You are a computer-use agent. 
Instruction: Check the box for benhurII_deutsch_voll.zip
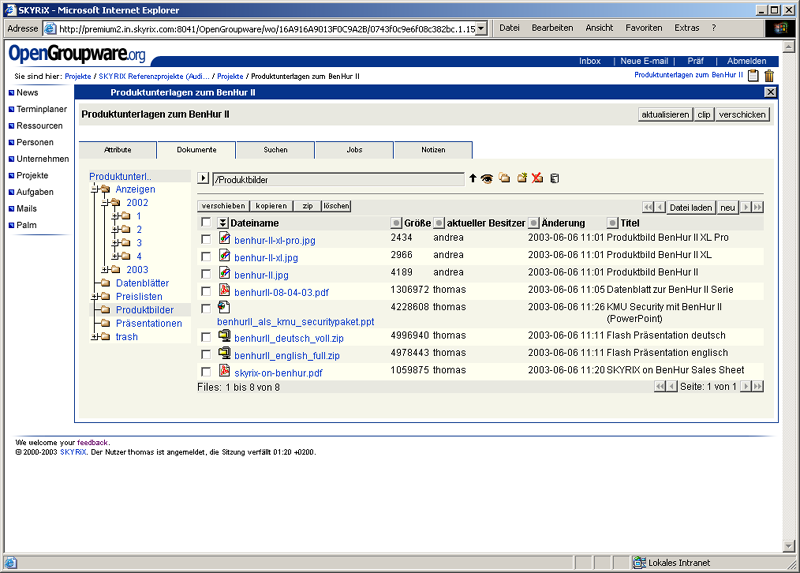pyautogui.click(x=206, y=337)
